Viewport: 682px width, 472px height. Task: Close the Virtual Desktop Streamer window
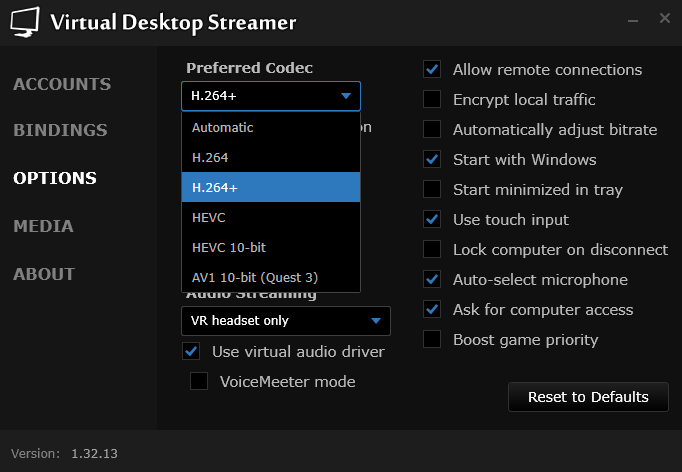click(665, 18)
